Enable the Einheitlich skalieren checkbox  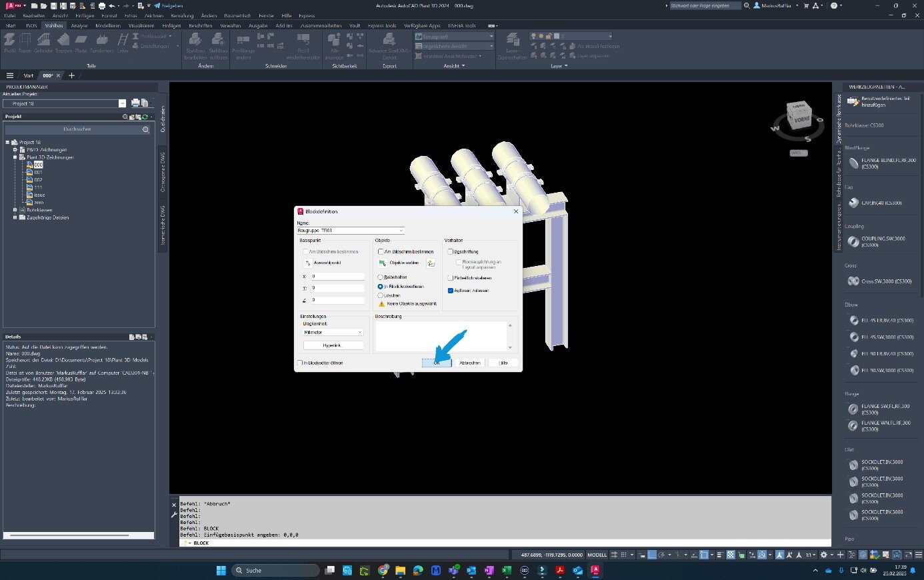coord(451,278)
